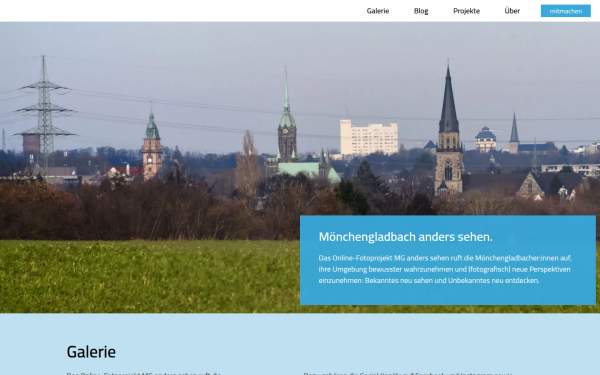Image resolution: width=600 pixels, height=375 pixels.
Task: Go to the Blog page
Action: point(421,11)
